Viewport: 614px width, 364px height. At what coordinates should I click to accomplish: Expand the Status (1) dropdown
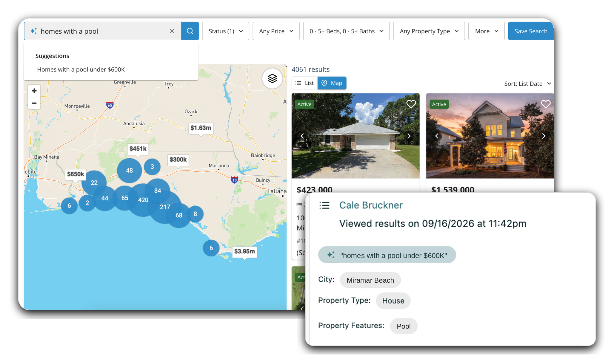pyautogui.click(x=226, y=31)
